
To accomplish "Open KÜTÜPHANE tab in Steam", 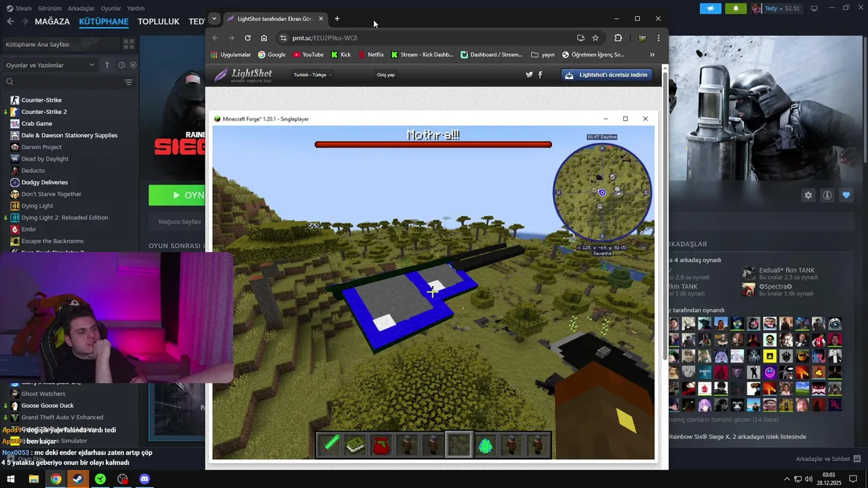I will 104,21.
